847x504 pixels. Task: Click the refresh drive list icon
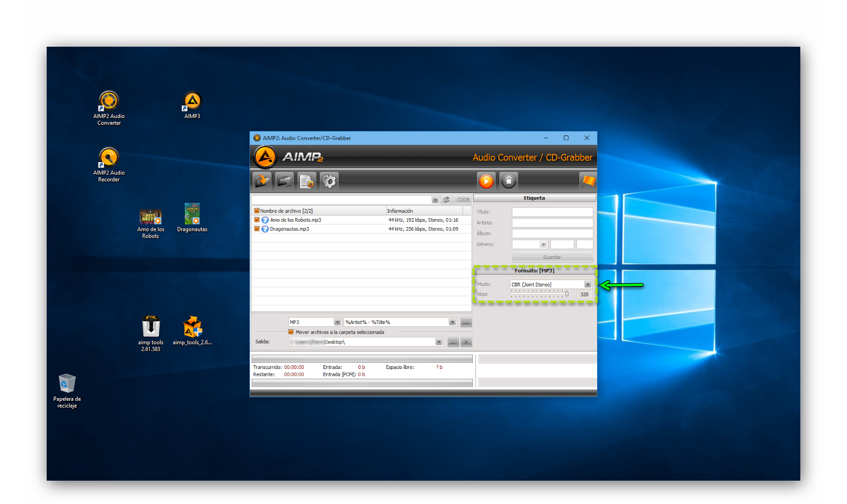click(446, 200)
